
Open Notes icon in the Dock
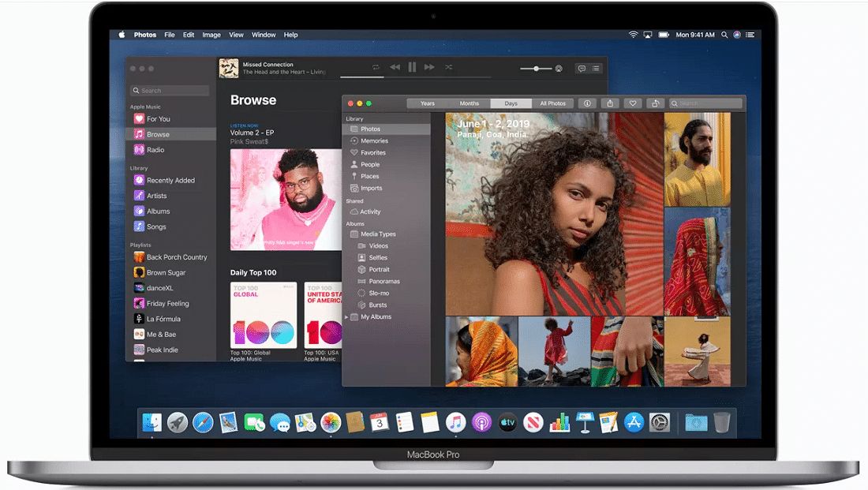430,422
